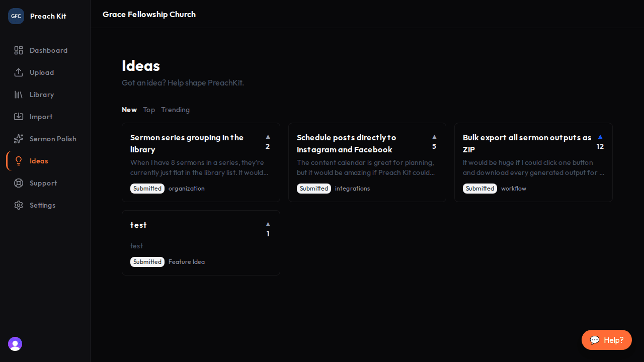The height and width of the screenshot is (362, 644).
Task: Select the New ideas tab
Action: click(x=129, y=110)
